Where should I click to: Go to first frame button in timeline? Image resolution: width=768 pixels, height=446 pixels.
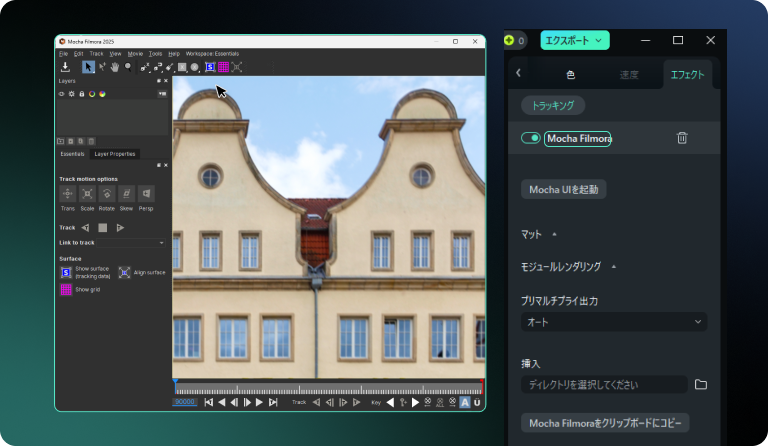click(209, 402)
